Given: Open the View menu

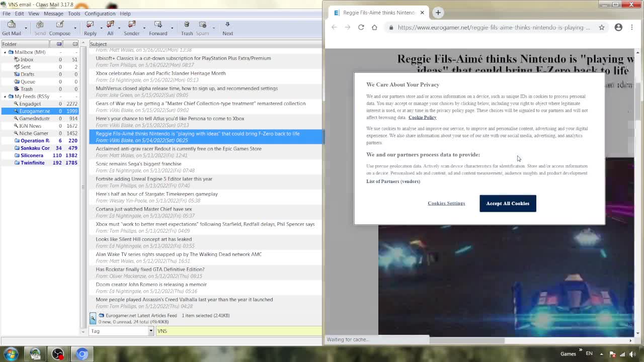Looking at the screenshot, I should click(34, 14).
